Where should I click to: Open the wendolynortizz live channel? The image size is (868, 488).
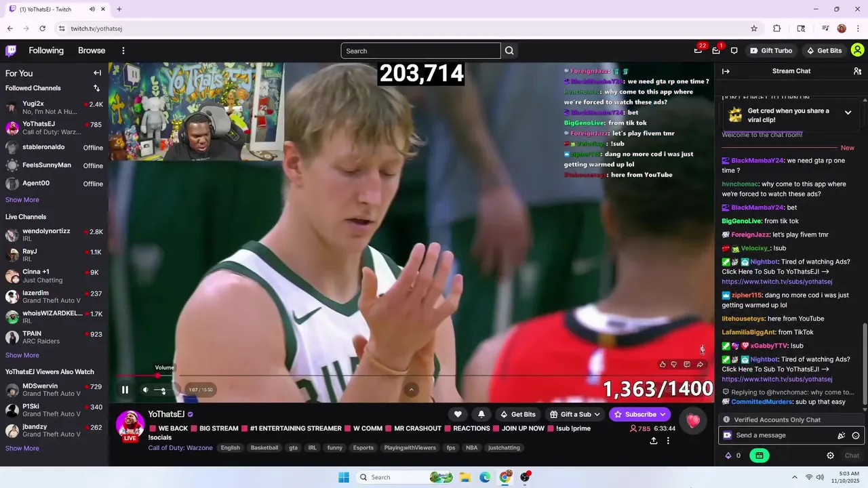54,235
